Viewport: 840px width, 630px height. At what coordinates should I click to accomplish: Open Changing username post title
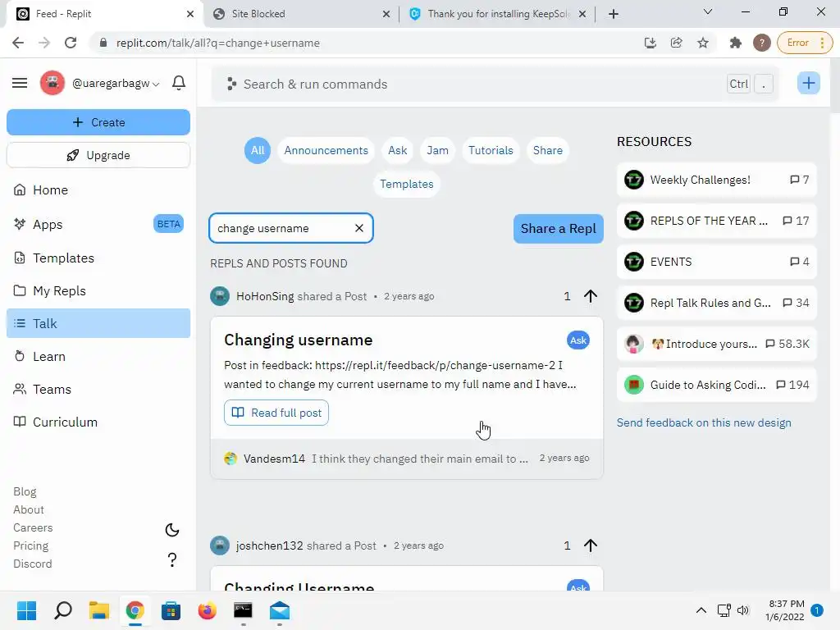coord(299,340)
